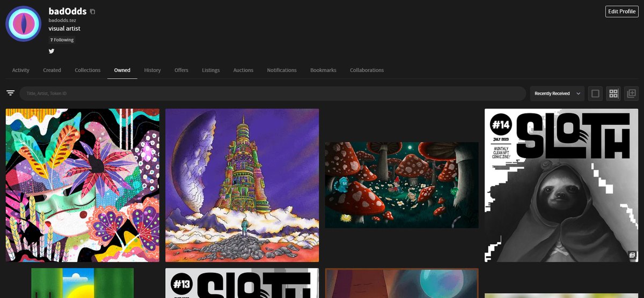Click the 7 Following badge
Viewport: 644px width, 298px height.
(62, 40)
